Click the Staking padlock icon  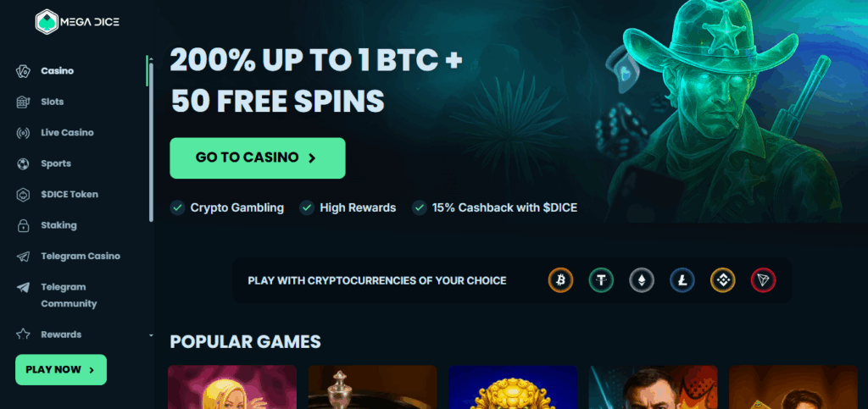click(23, 225)
